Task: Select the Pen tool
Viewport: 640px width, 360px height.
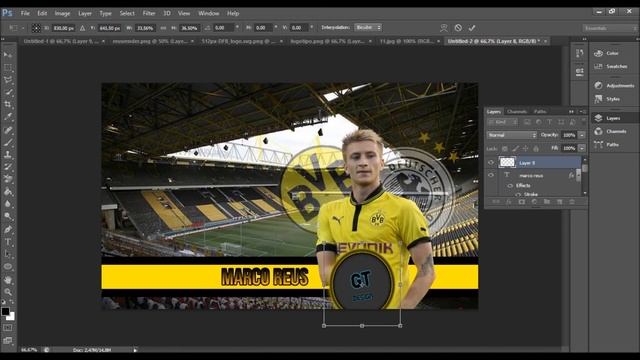Action: coord(8,229)
